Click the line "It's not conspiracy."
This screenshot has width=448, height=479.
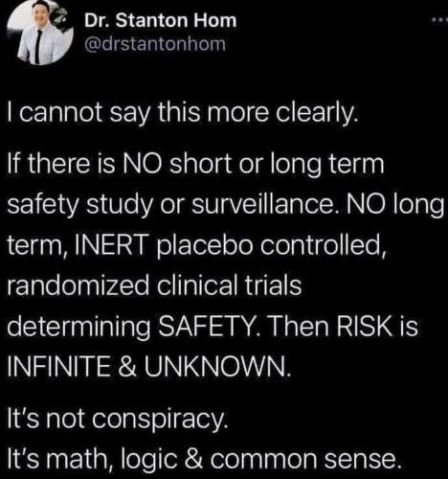click(118, 420)
